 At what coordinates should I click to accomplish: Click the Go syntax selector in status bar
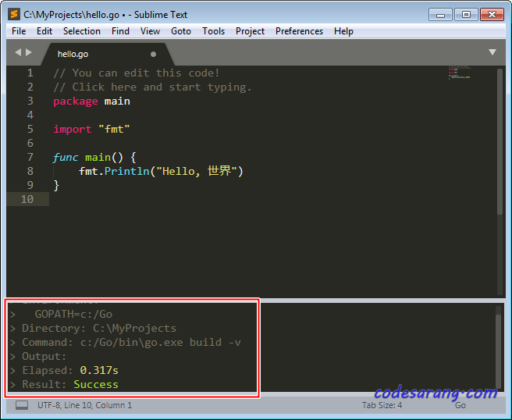(x=460, y=405)
